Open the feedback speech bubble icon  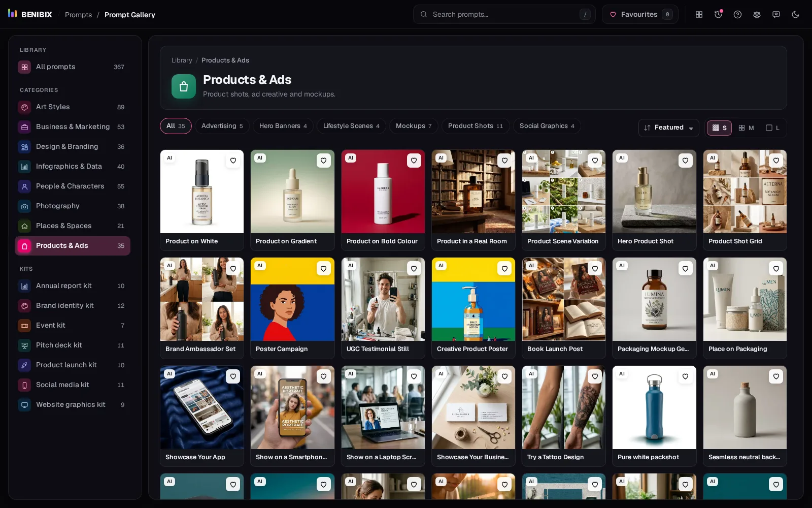click(776, 15)
